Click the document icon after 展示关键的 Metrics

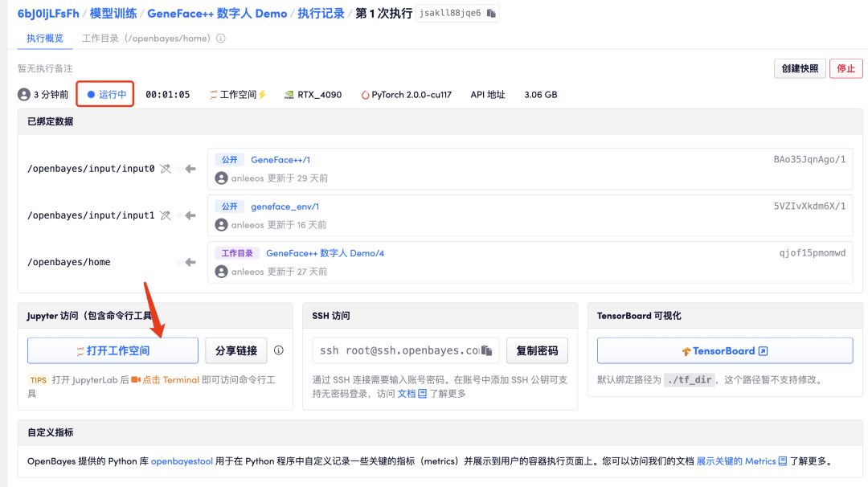click(x=783, y=461)
